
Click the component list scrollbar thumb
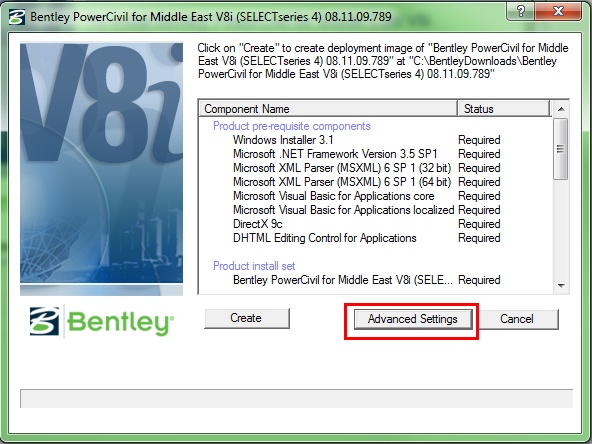[561, 149]
